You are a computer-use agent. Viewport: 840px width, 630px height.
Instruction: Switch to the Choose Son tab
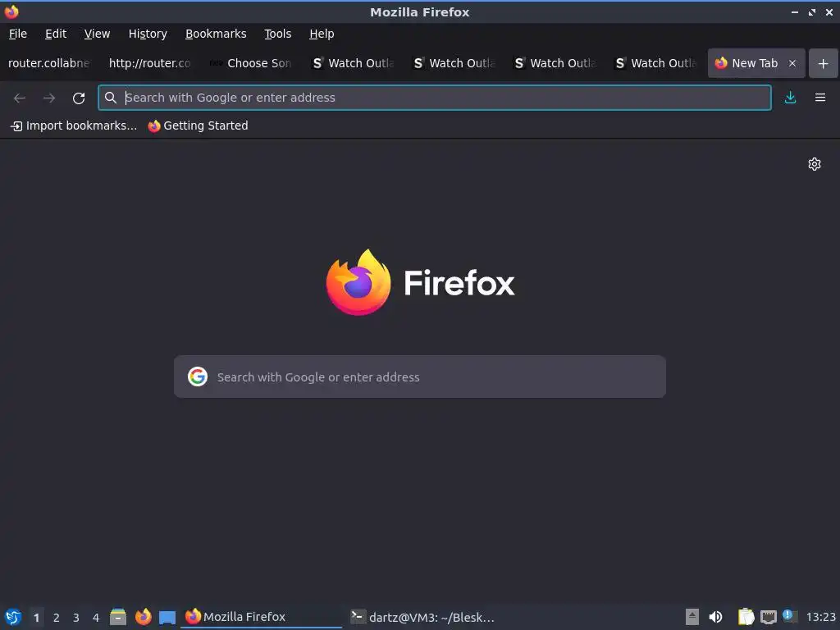point(252,63)
